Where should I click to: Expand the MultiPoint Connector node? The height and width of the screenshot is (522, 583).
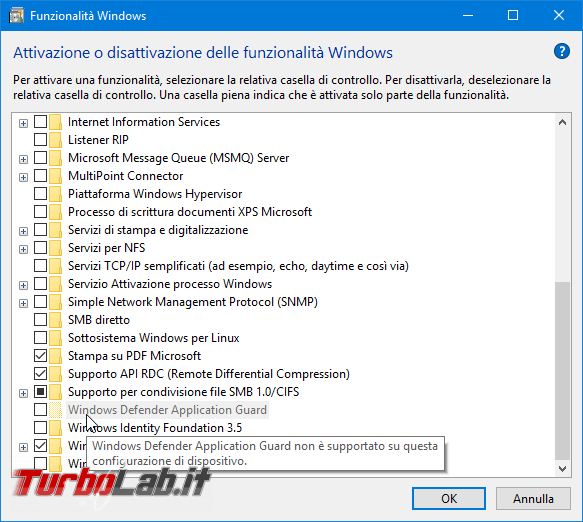[23, 177]
